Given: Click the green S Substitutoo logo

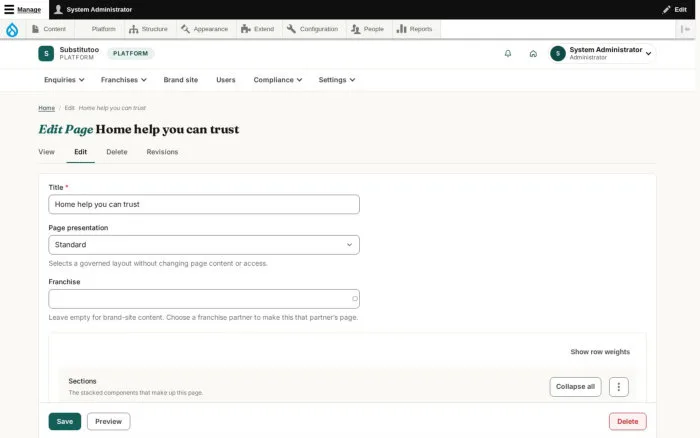Looking at the screenshot, I should (46, 54).
